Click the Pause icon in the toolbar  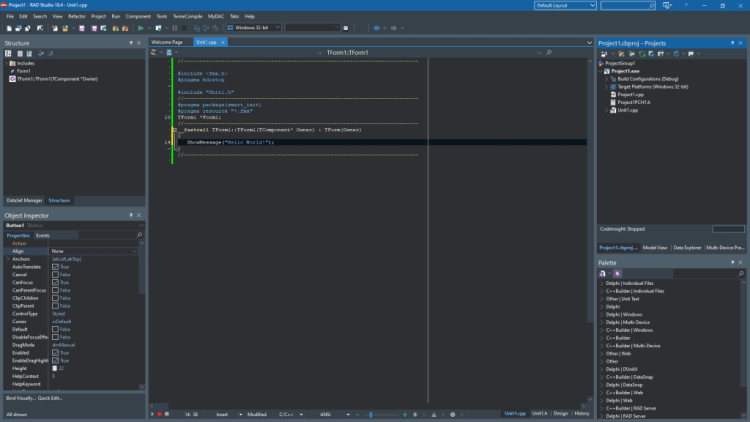pos(175,28)
